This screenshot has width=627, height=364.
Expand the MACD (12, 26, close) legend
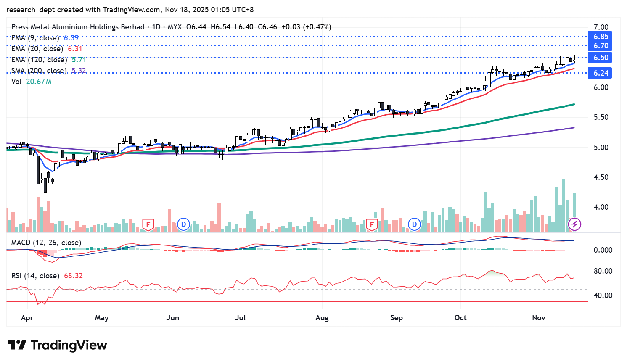[46, 243]
